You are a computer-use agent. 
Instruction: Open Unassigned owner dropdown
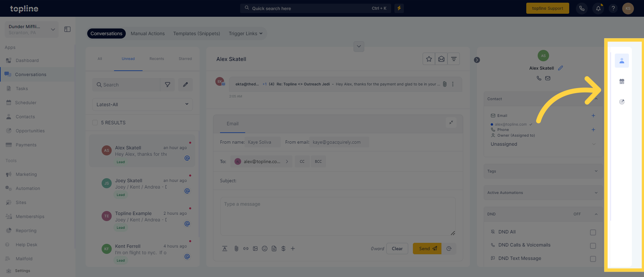[543, 144]
